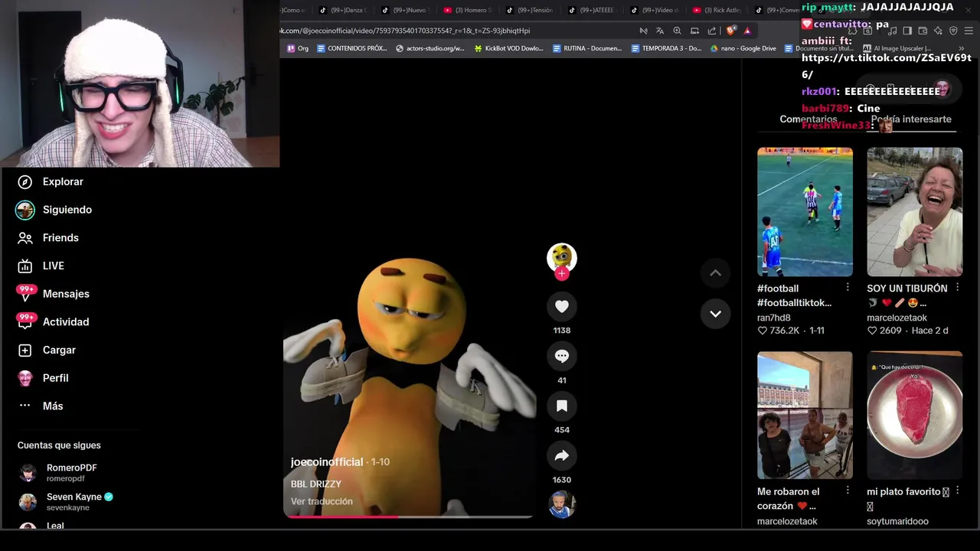Like the video with heart icon

pos(561,306)
